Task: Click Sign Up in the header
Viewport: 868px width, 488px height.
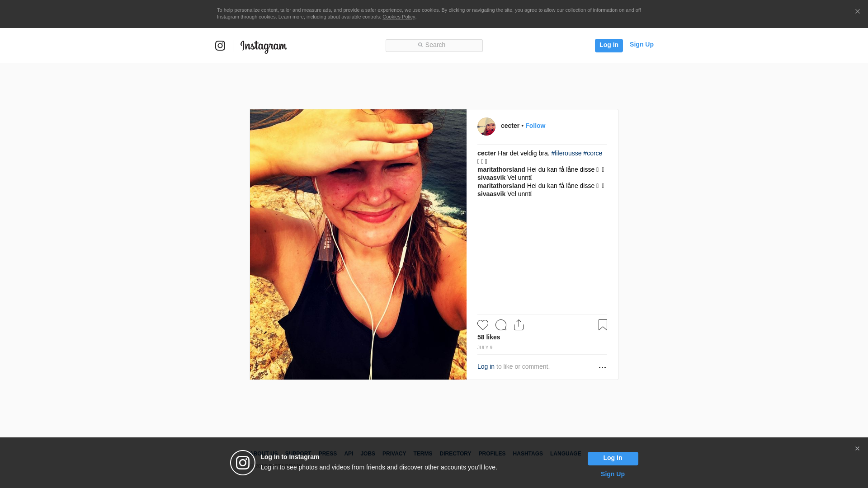Action: click(642, 44)
